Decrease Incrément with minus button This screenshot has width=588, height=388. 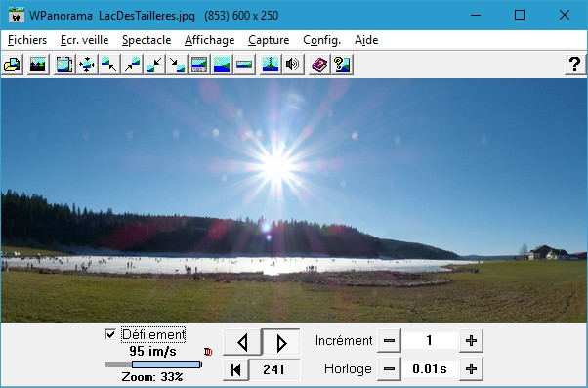(389, 341)
